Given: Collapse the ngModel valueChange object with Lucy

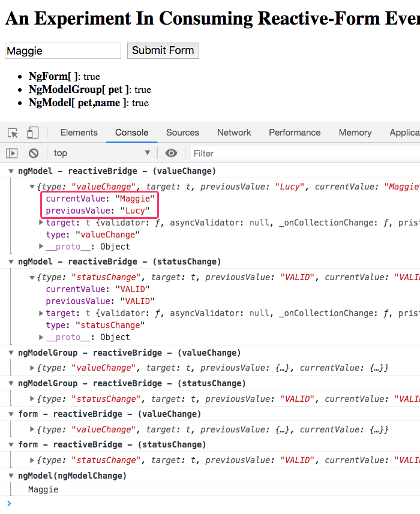Looking at the screenshot, I should click(32, 187).
